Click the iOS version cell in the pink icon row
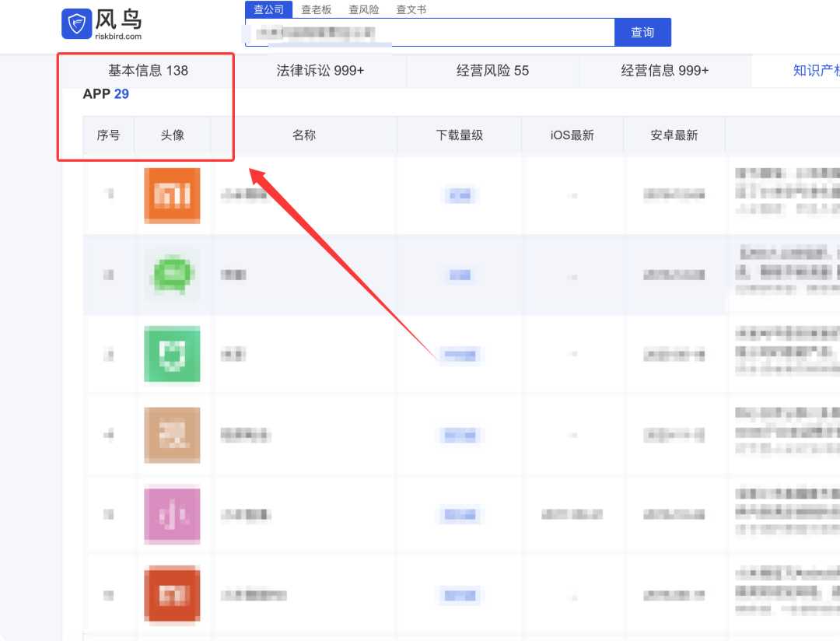 click(x=572, y=515)
